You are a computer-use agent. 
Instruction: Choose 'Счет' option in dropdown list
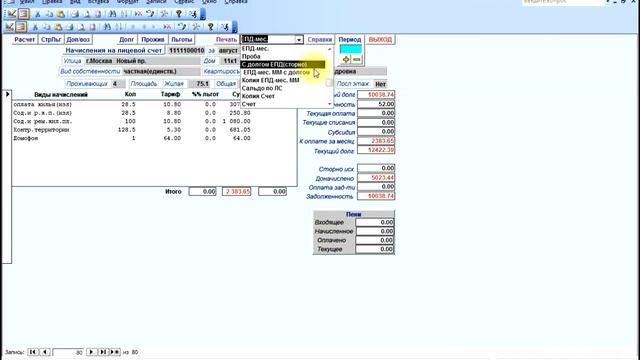click(x=249, y=104)
